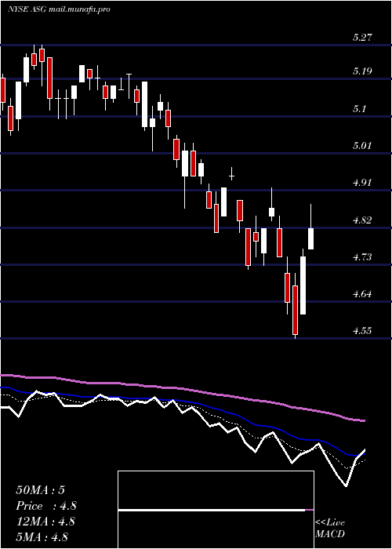Click the purple 50MA line
392x549 pixels.
tap(182, 389)
